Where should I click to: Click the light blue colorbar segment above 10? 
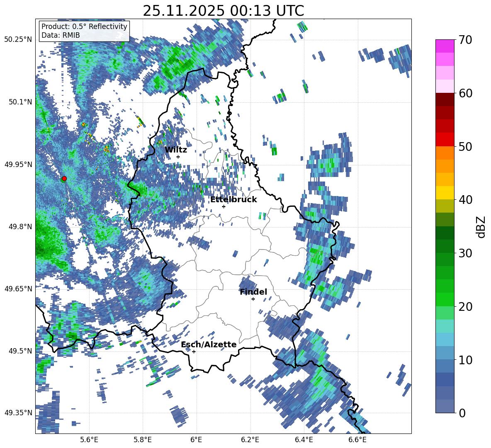point(445,353)
